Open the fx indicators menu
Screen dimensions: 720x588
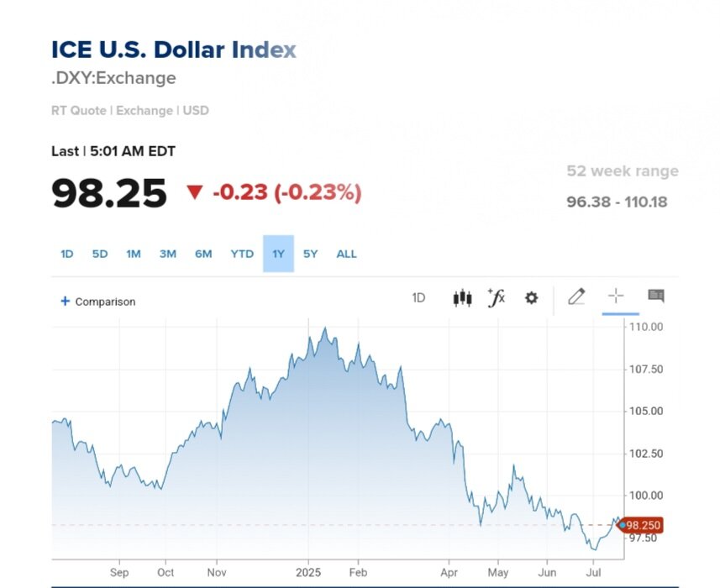click(x=497, y=297)
